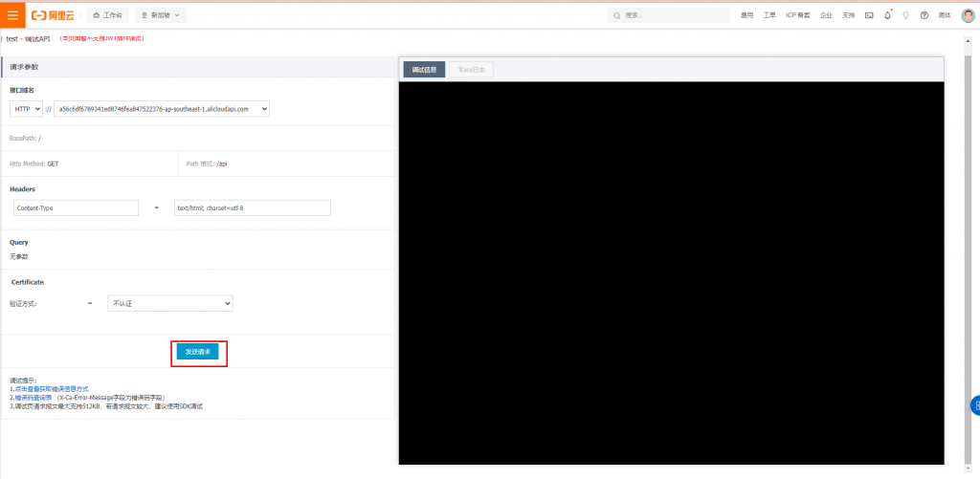Screen dimensions: 980x479
Task: Open 工单 in the top navigation
Action: point(769,15)
